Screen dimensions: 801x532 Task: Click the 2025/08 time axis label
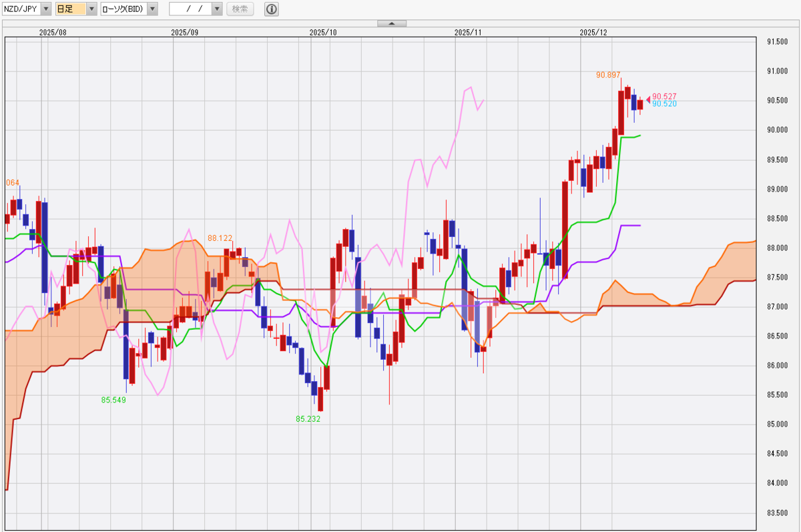53,32
